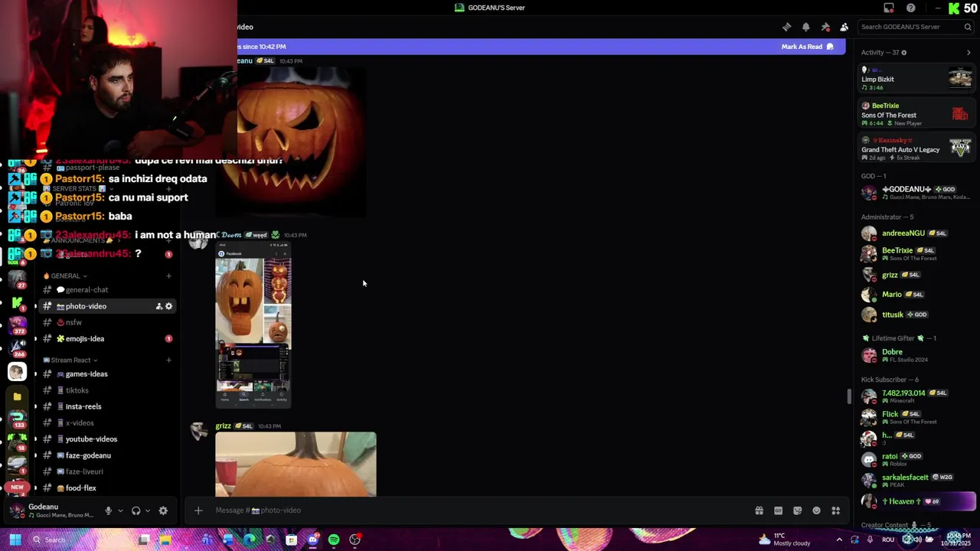Open GODEANU member profile under GOD

(915, 193)
